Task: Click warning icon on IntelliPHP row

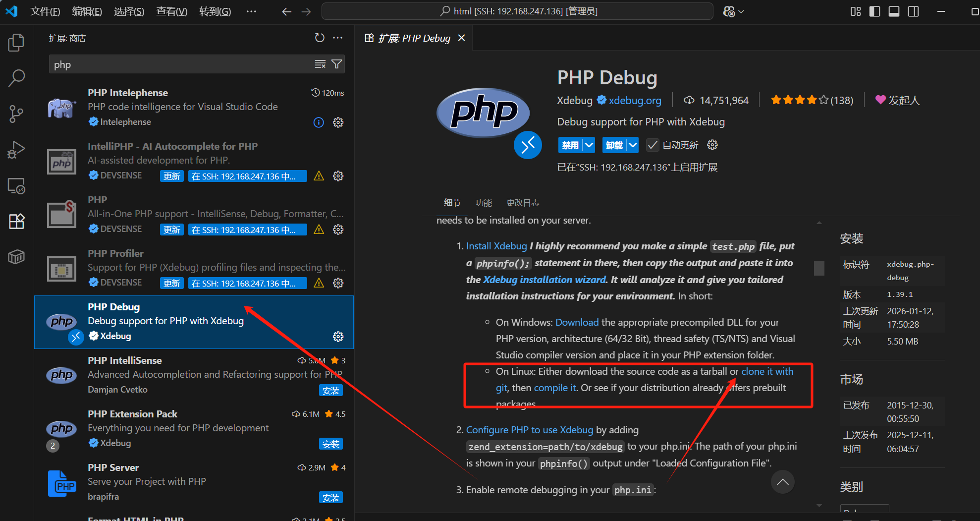Action: [319, 176]
